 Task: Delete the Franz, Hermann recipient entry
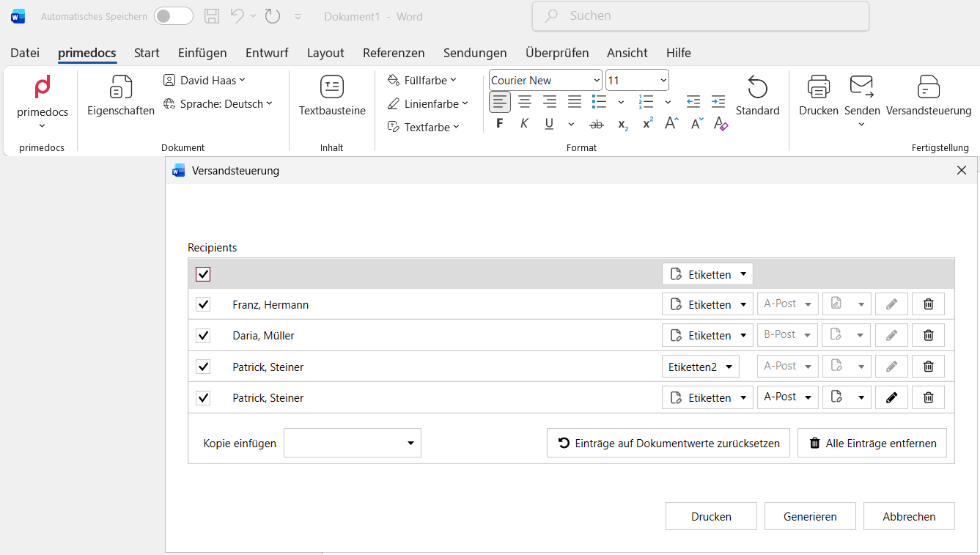(928, 304)
